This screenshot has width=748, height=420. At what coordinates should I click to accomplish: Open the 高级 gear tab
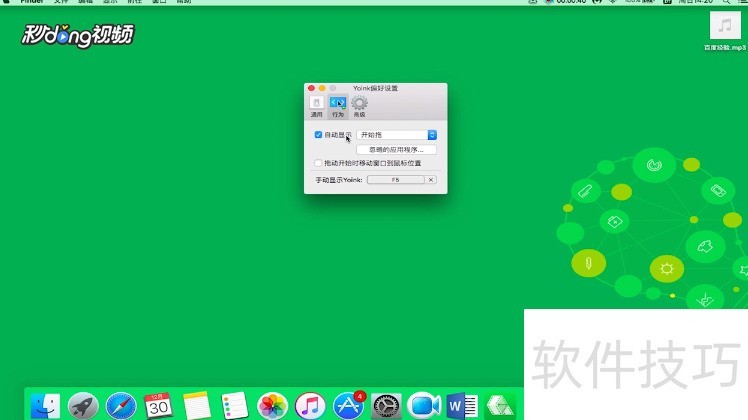(x=359, y=106)
